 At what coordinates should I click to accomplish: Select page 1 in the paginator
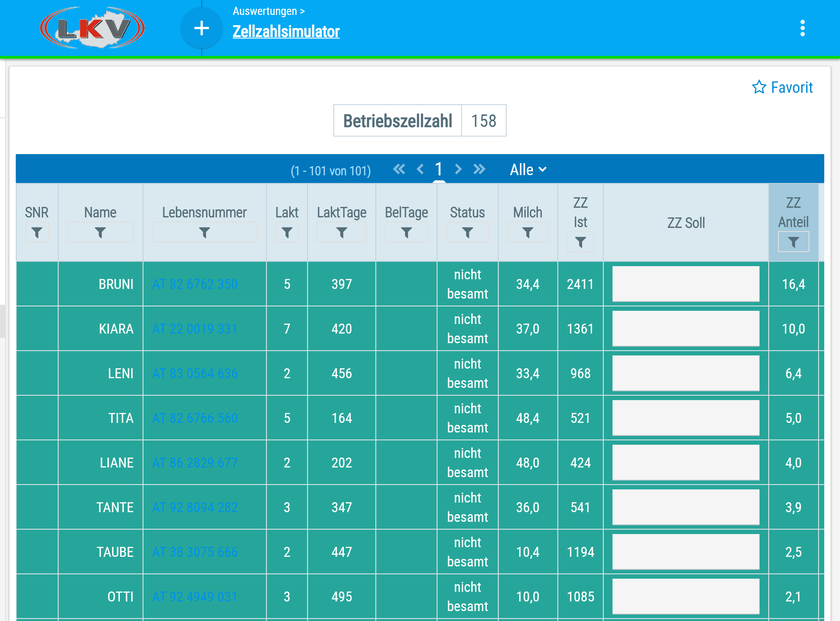(x=438, y=169)
